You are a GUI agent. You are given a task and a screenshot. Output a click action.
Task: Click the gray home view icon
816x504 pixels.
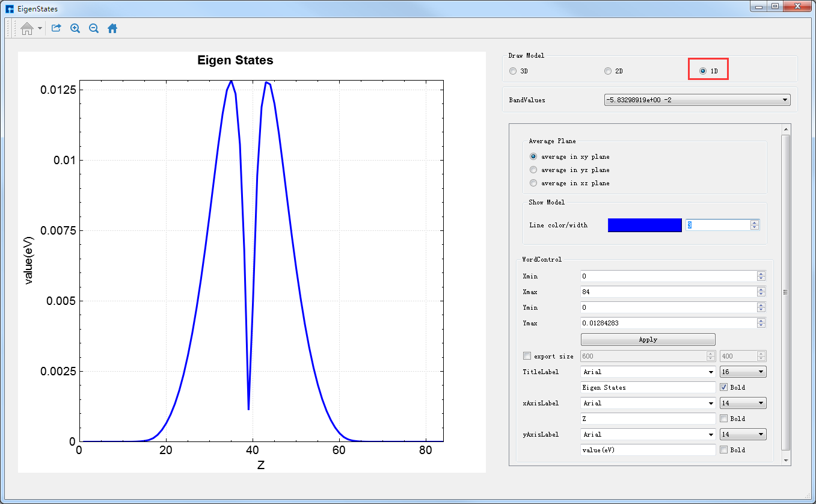tap(26, 28)
